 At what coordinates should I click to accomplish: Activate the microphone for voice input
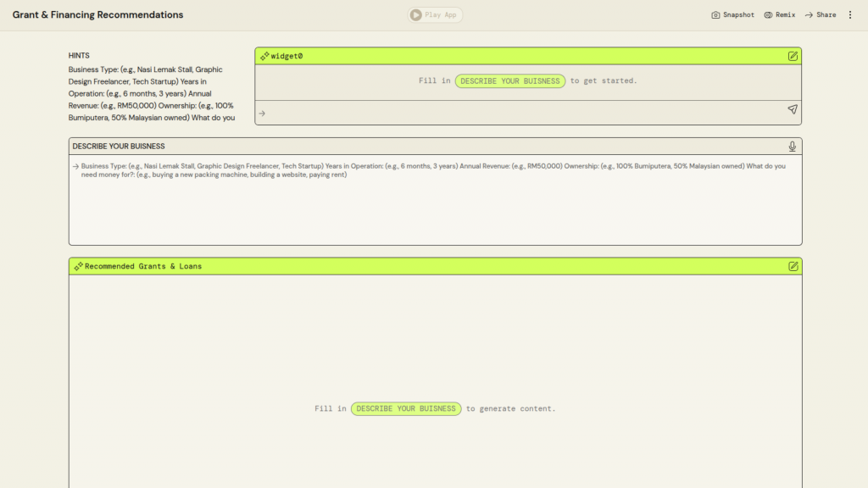pos(792,147)
